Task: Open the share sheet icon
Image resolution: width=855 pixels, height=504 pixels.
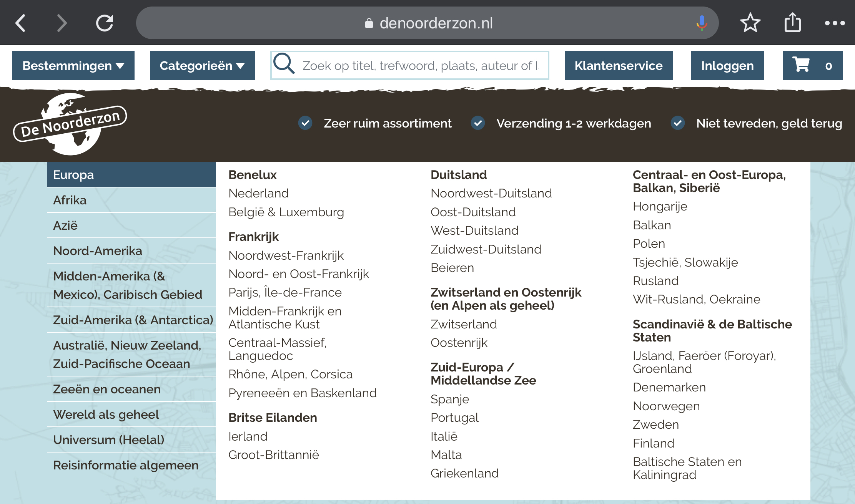Action: coord(792,23)
